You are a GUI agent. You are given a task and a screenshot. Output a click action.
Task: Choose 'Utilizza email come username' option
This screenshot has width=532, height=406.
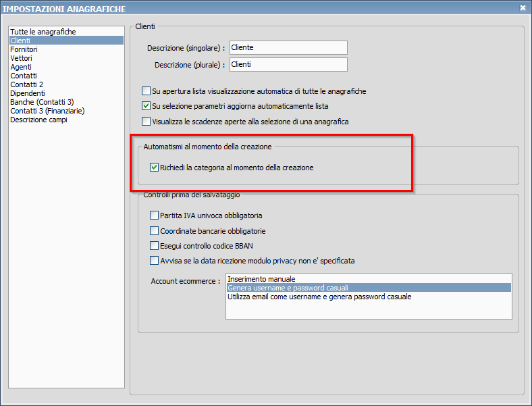[369, 297]
